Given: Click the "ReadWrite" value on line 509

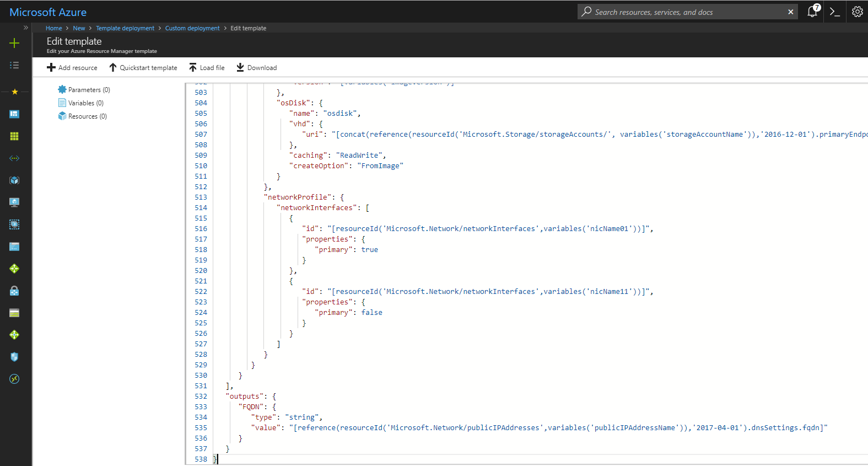Looking at the screenshot, I should coord(359,156).
